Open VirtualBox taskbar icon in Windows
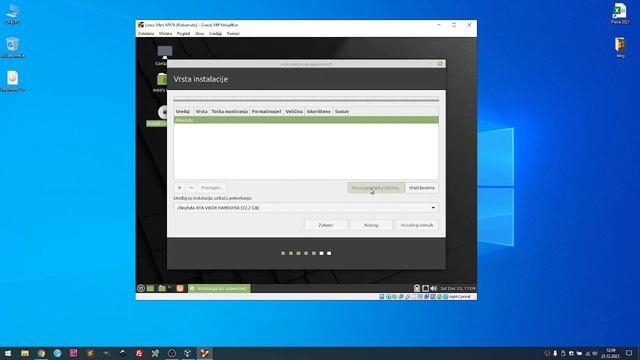640x360 pixels. [x=188, y=353]
